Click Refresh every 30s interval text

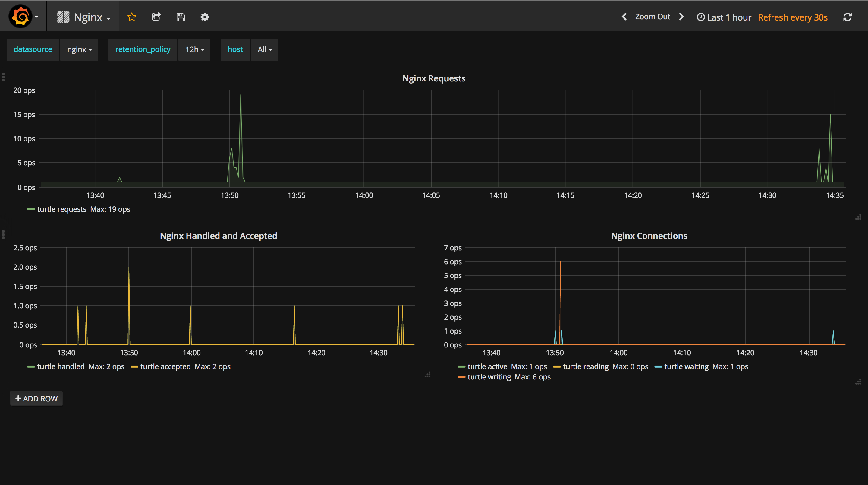793,17
